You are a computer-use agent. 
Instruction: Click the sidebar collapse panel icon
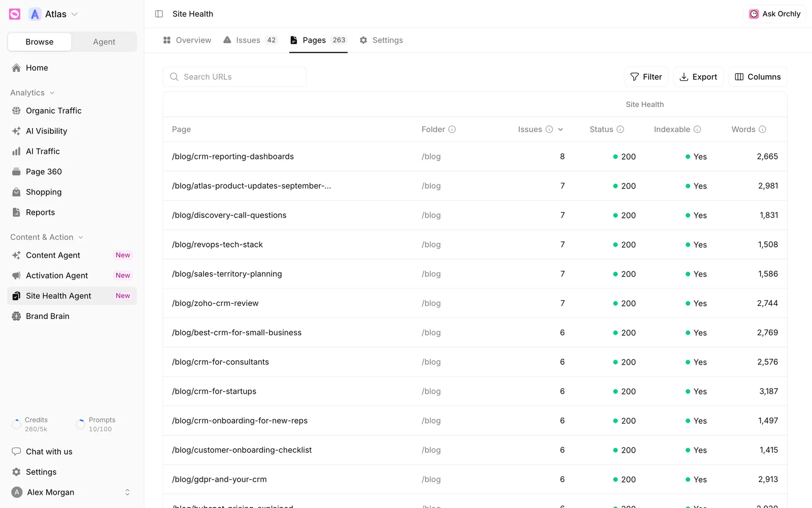159,14
